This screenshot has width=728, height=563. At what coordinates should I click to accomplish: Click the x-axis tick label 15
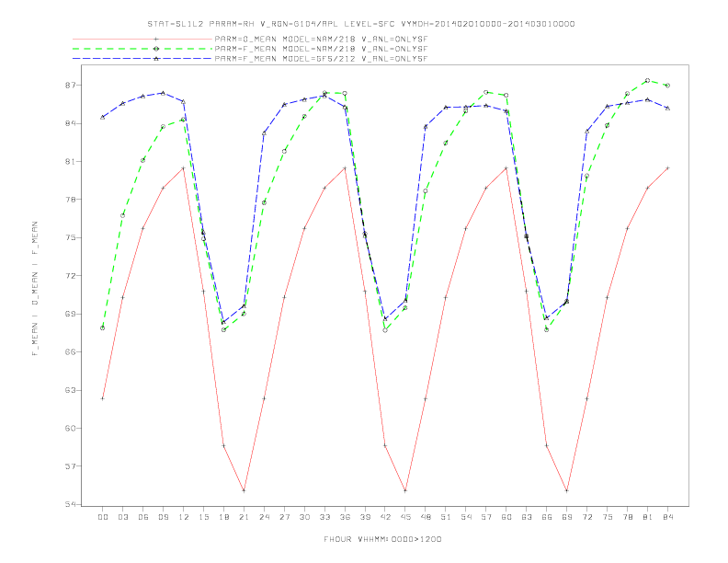coord(204,517)
